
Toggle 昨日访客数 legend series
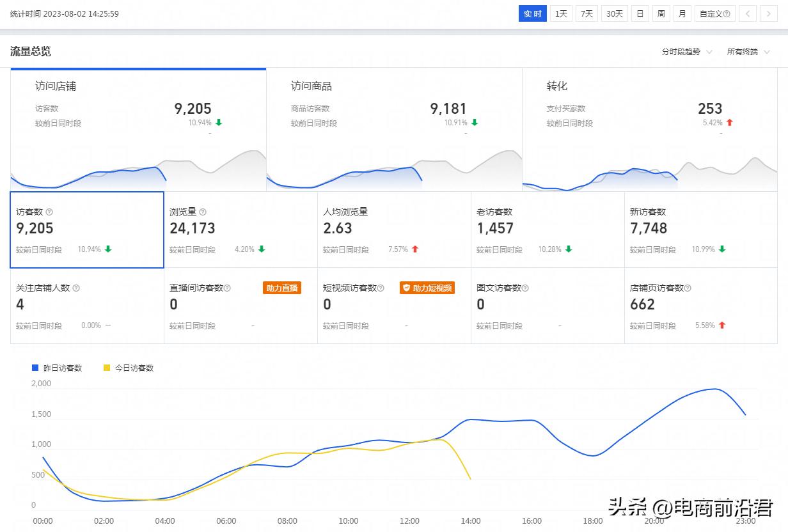[x=57, y=368]
